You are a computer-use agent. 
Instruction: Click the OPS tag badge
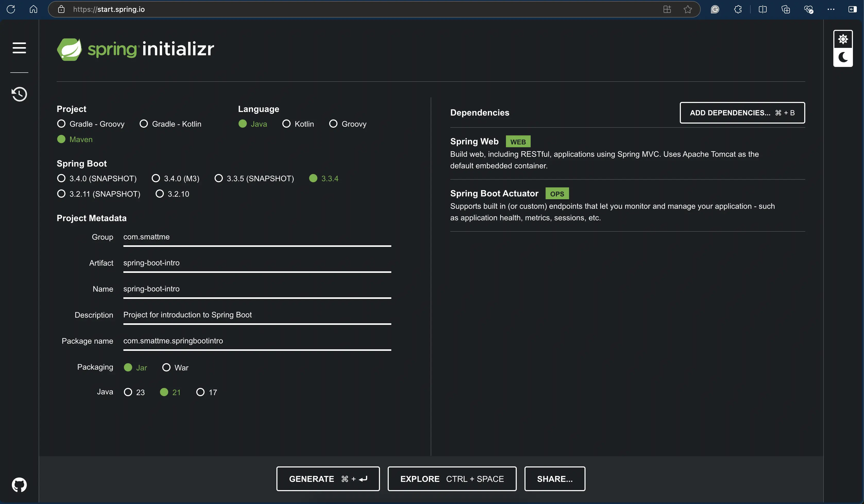click(557, 194)
